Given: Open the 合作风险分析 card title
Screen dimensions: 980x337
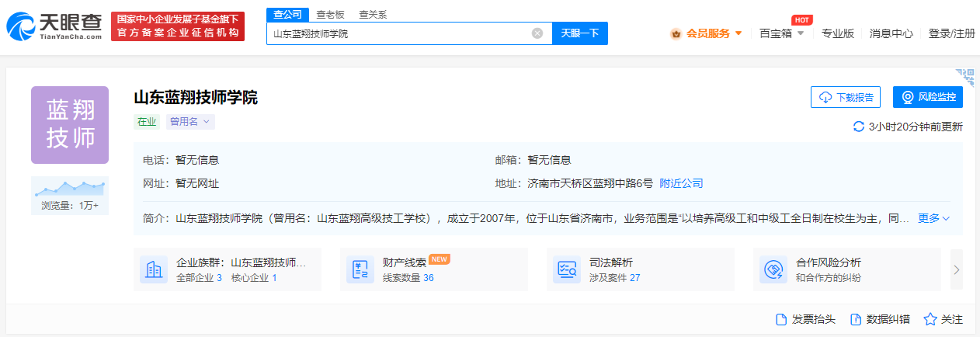Looking at the screenshot, I should [829, 262].
